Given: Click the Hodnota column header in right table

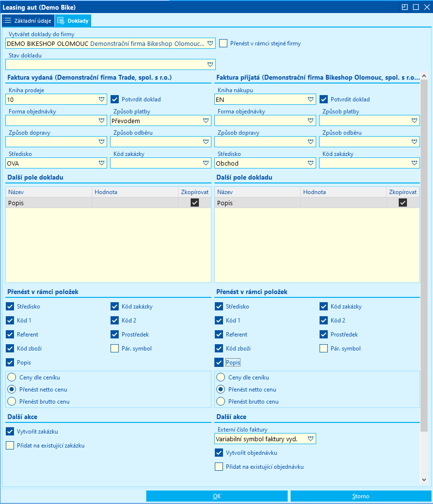Looking at the screenshot, I should tap(343, 192).
